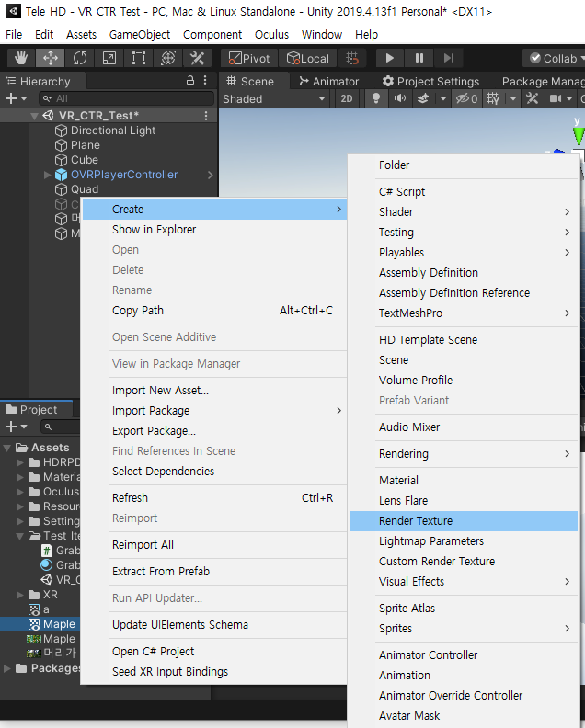The width and height of the screenshot is (585, 728).
Task: Expand OVRPlayerController object
Action: coord(47,175)
